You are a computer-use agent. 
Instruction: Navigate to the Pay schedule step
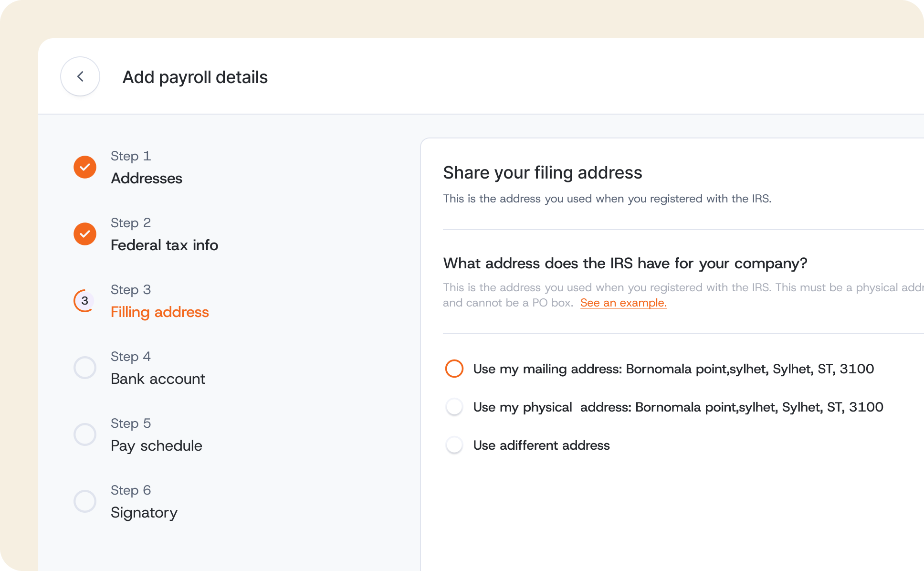click(x=156, y=445)
